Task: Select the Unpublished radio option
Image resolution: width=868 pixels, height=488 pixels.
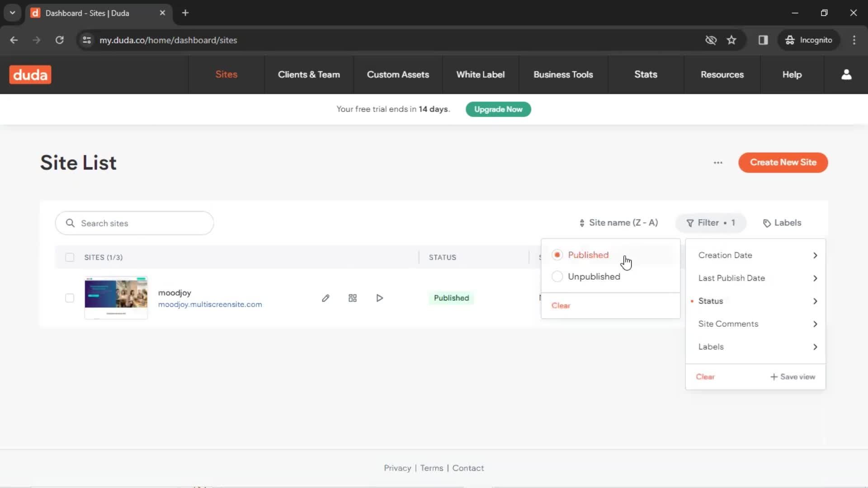Action: (557, 277)
